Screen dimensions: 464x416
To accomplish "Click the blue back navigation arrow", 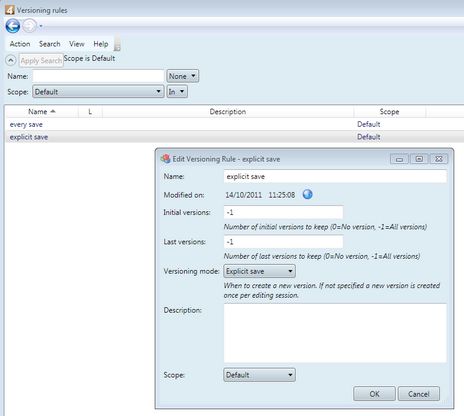I will click(13, 26).
